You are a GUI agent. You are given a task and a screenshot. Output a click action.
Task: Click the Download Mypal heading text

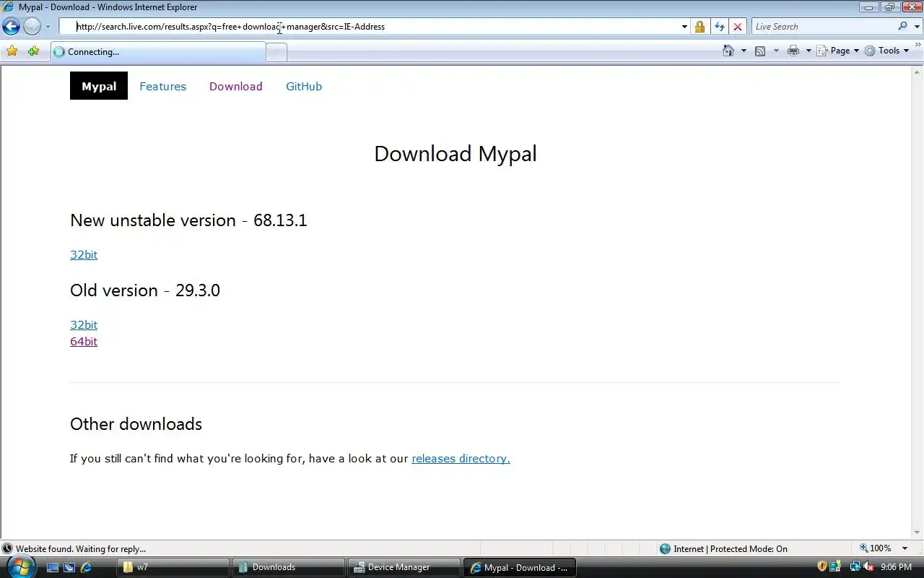pyautogui.click(x=455, y=153)
